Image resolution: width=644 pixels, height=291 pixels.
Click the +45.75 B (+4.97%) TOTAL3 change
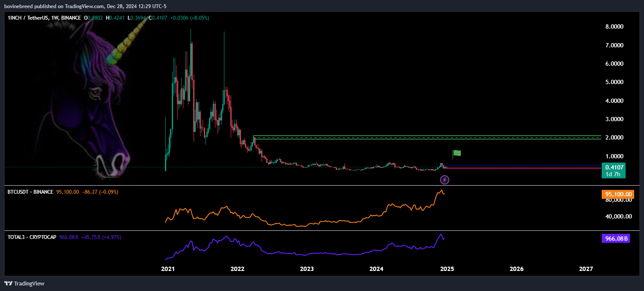102,237
